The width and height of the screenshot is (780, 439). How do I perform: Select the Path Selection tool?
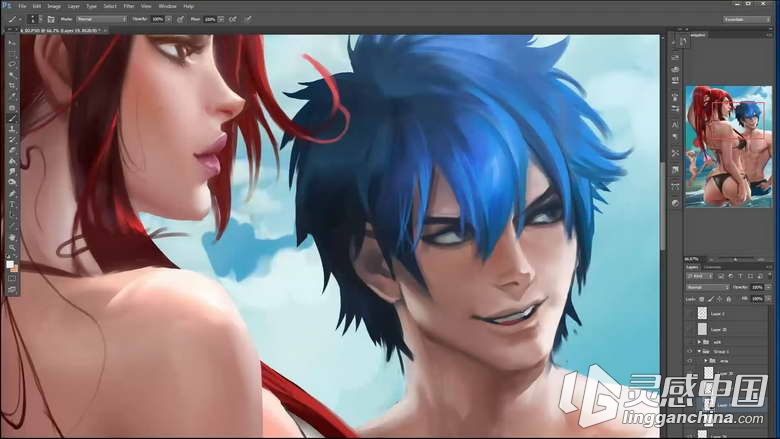[x=12, y=215]
